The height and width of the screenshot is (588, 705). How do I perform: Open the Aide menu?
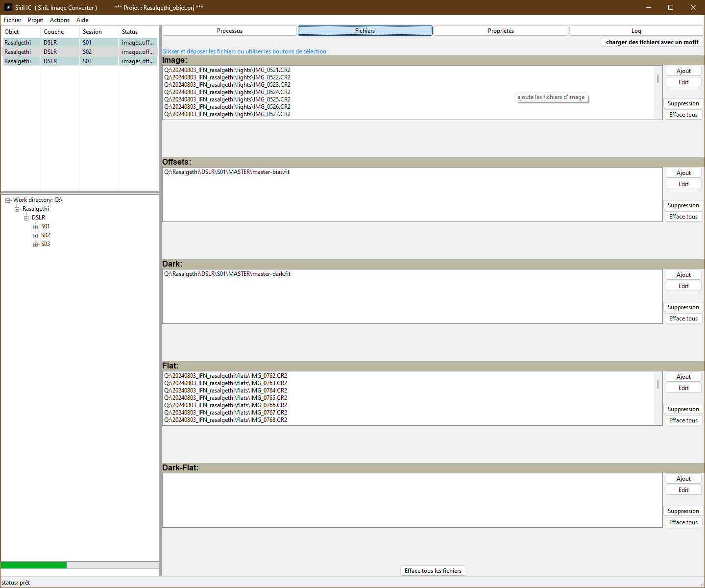[x=82, y=20]
